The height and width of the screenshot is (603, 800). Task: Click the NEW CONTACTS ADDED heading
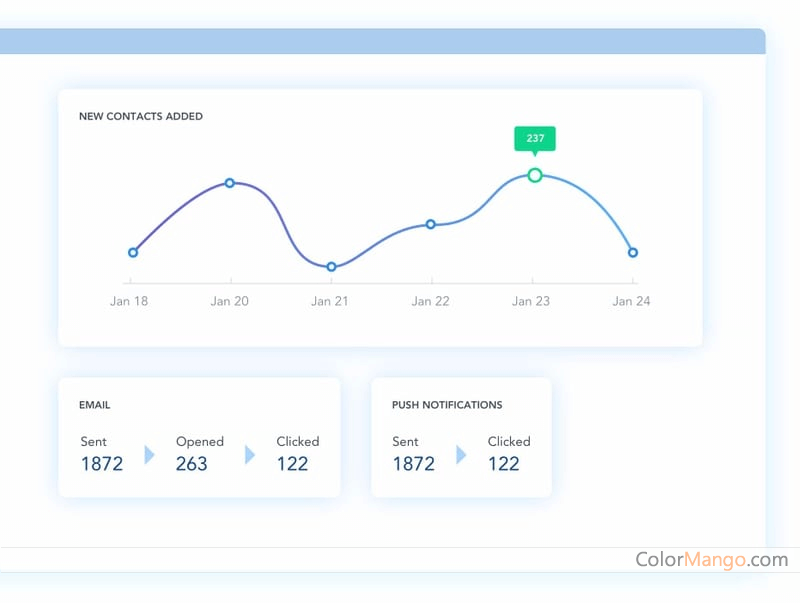pos(140,116)
